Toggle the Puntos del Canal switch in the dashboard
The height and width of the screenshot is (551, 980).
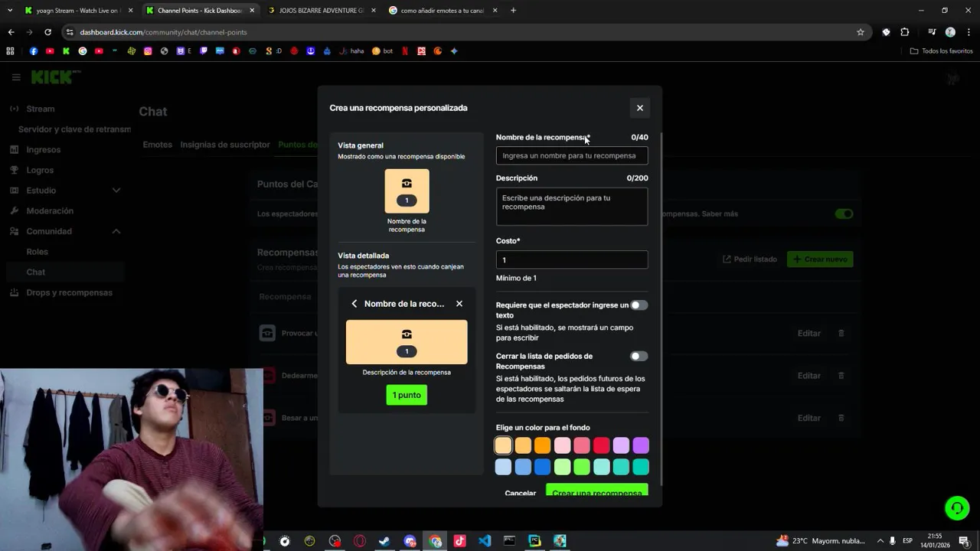coord(844,214)
